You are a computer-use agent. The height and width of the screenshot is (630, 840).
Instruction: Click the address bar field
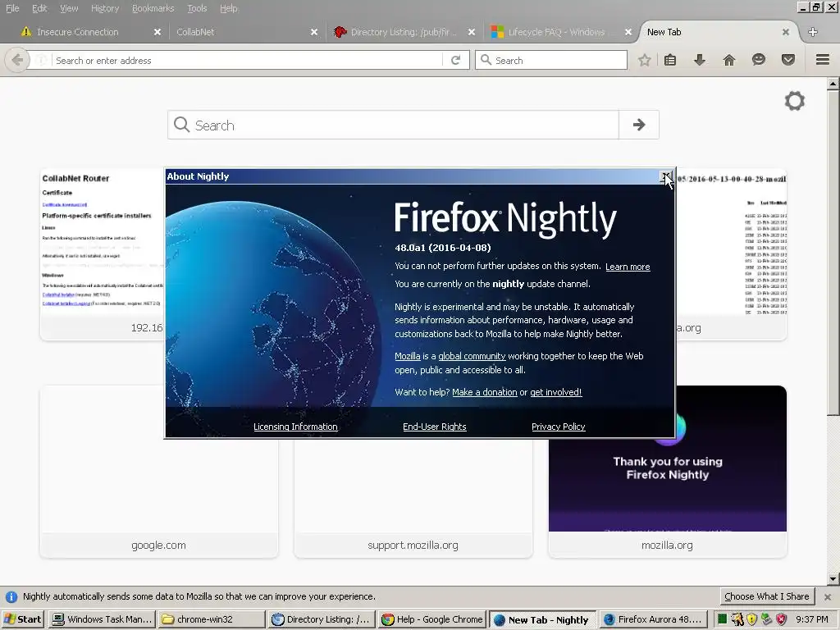click(x=246, y=60)
